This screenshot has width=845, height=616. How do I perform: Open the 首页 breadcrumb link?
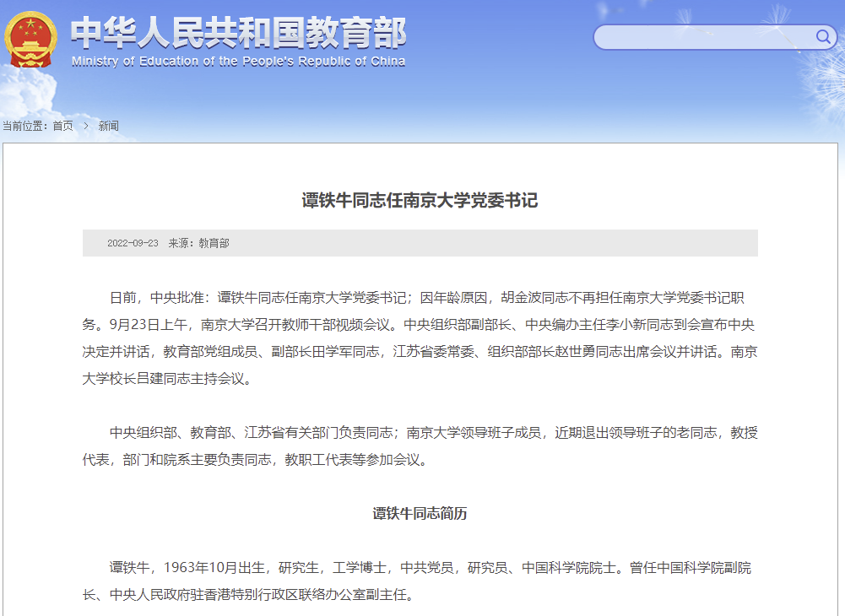[x=63, y=126]
